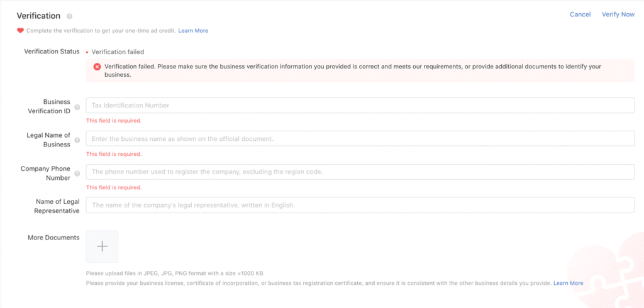This screenshot has width=644, height=308.
Task: Click the "Verification failed" status text
Action: click(118, 52)
